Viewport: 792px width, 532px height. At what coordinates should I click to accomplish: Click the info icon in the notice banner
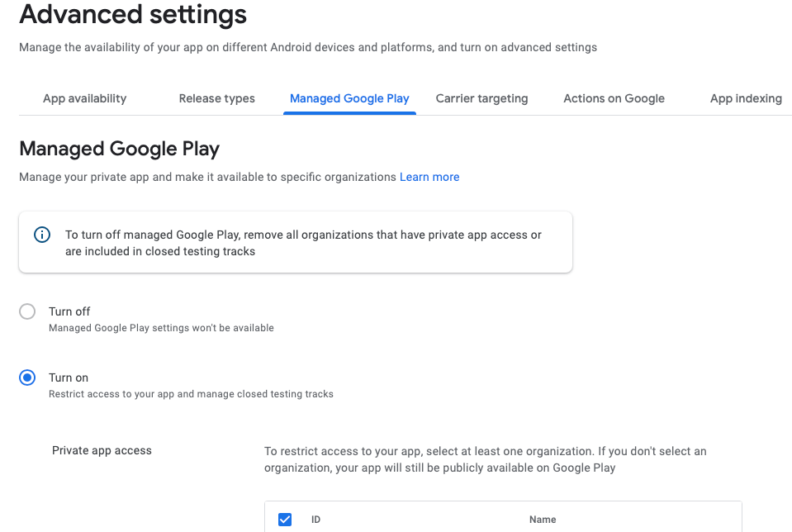pos(42,235)
